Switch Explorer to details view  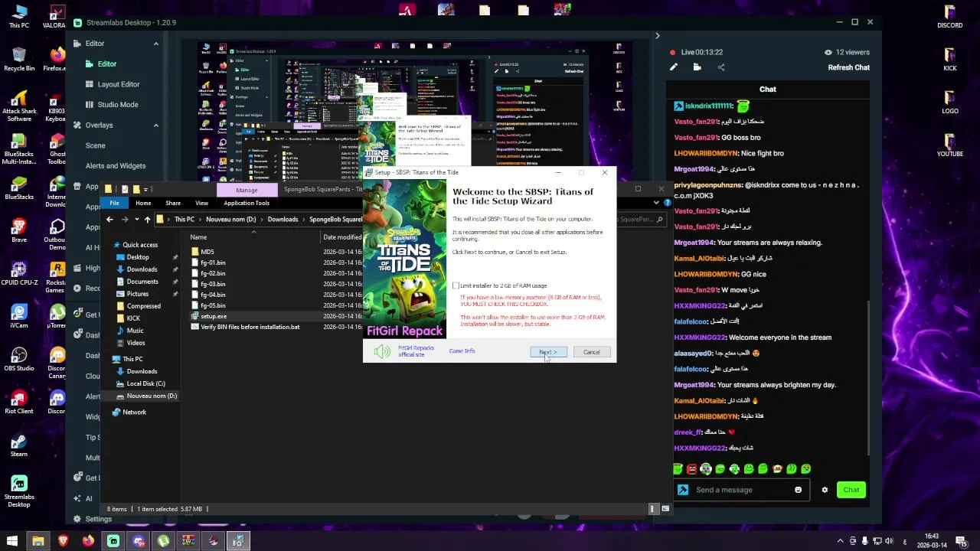654,509
